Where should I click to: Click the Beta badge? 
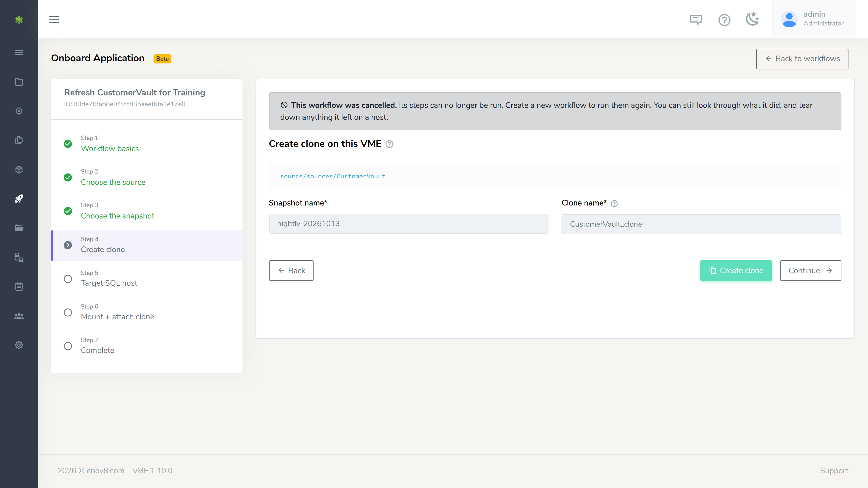[x=162, y=59]
